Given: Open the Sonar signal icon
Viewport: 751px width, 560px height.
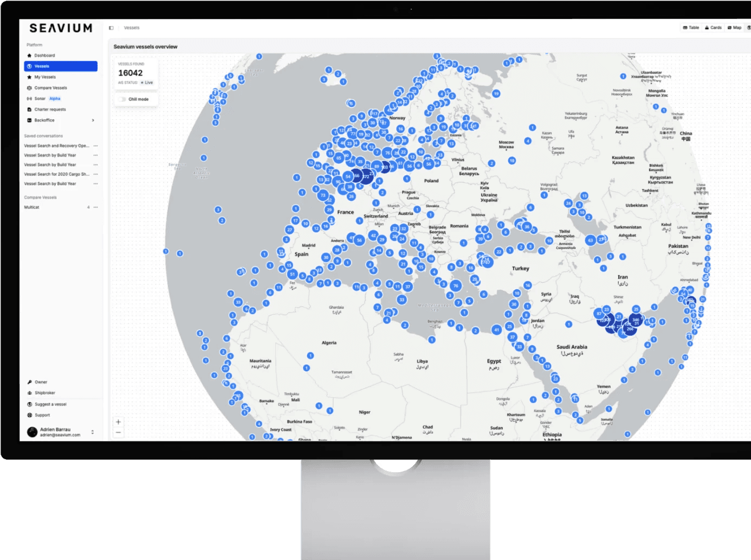Looking at the screenshot, I should [29, 99].
